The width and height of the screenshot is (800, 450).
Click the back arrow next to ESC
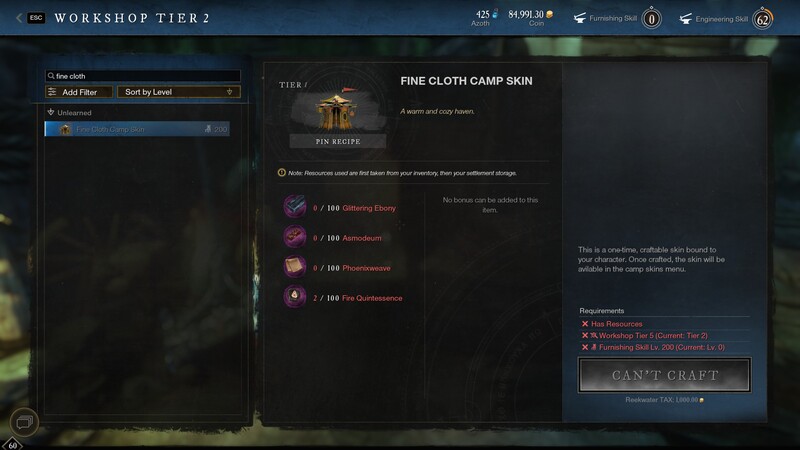(19, 18)
